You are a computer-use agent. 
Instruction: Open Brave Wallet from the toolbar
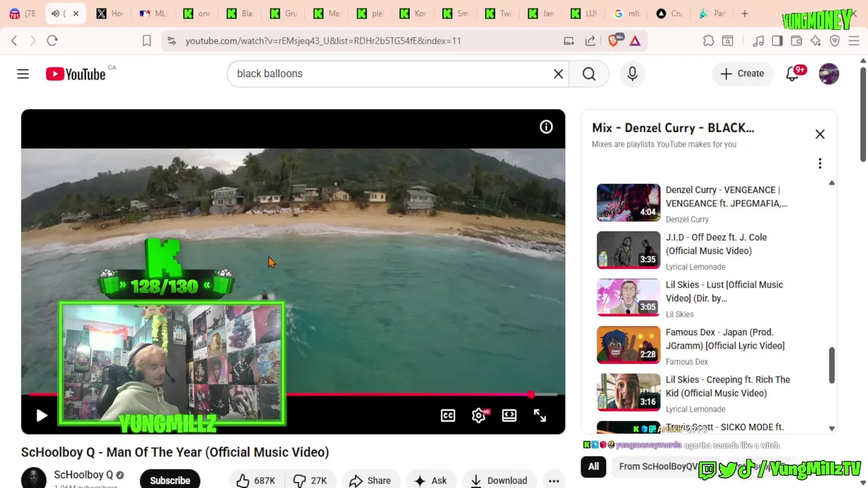point(796,41)
